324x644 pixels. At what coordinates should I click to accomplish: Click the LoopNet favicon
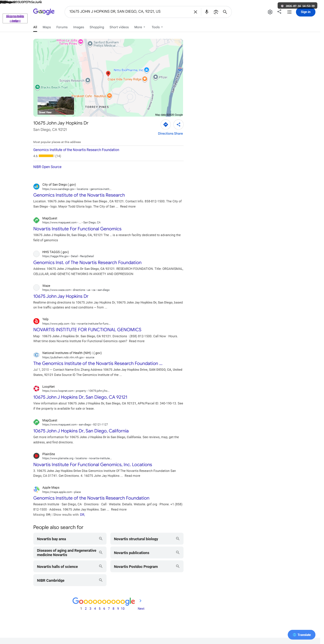click(36, 389)
